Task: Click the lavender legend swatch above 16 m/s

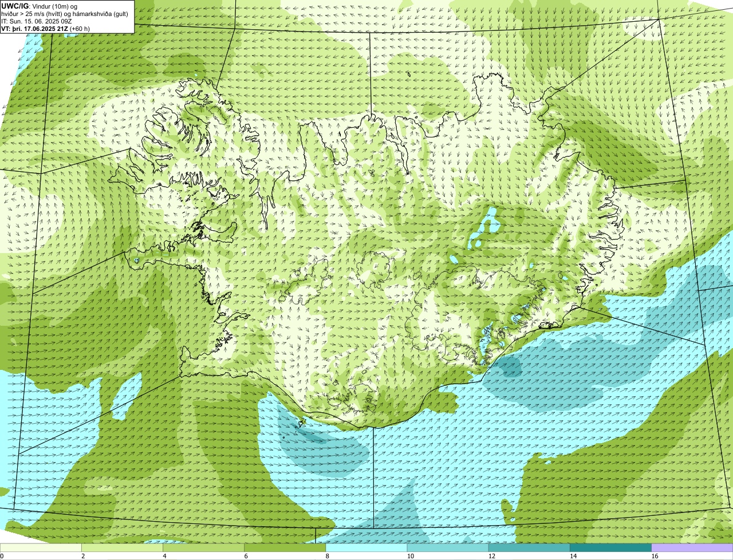Action: coord(692,548)
